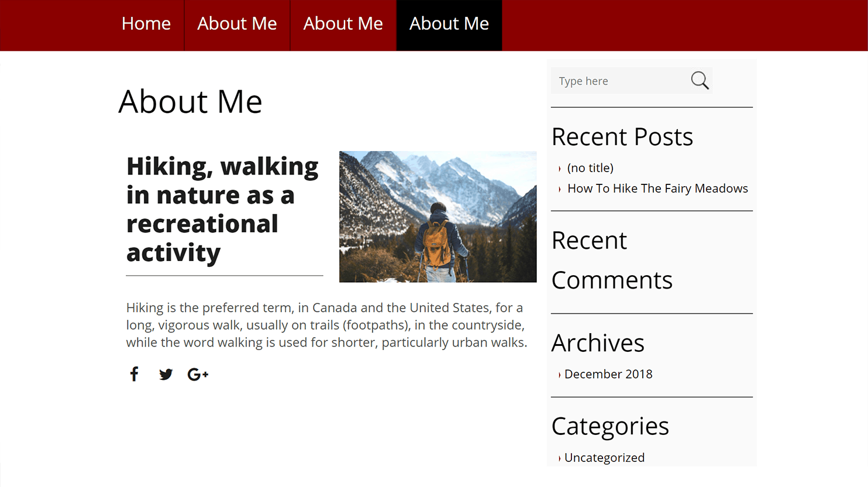Click the hiker with backpack mountain photo
The image size is (868, 487).
click(438, 217)
